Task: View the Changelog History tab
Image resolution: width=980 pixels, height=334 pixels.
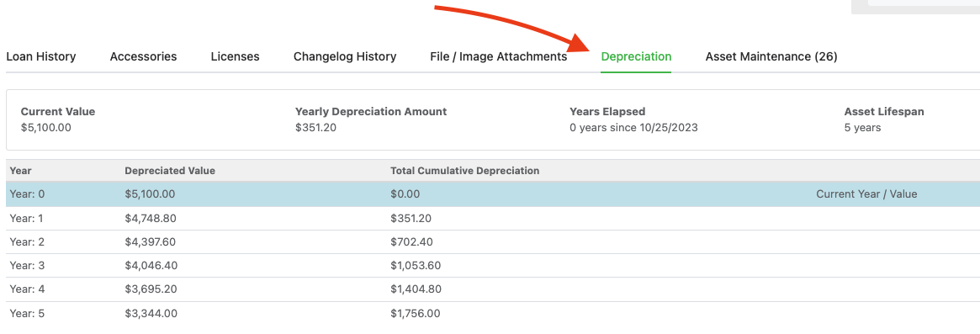Action: (345, 56)
